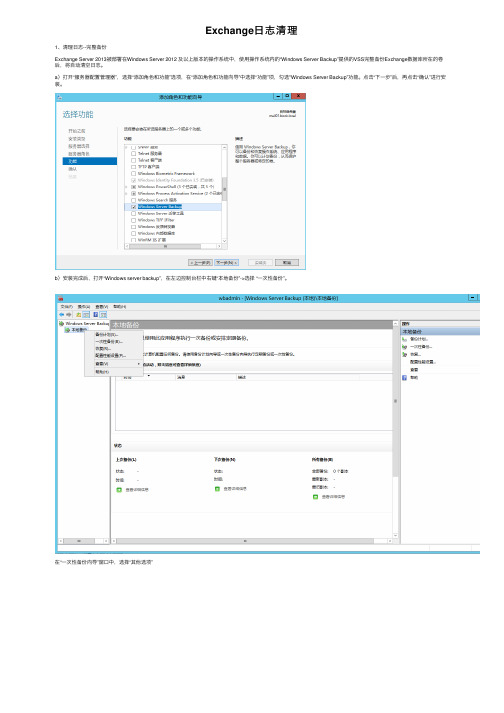Open the 查看 submenu arrow in context menu

pos(139,364)
